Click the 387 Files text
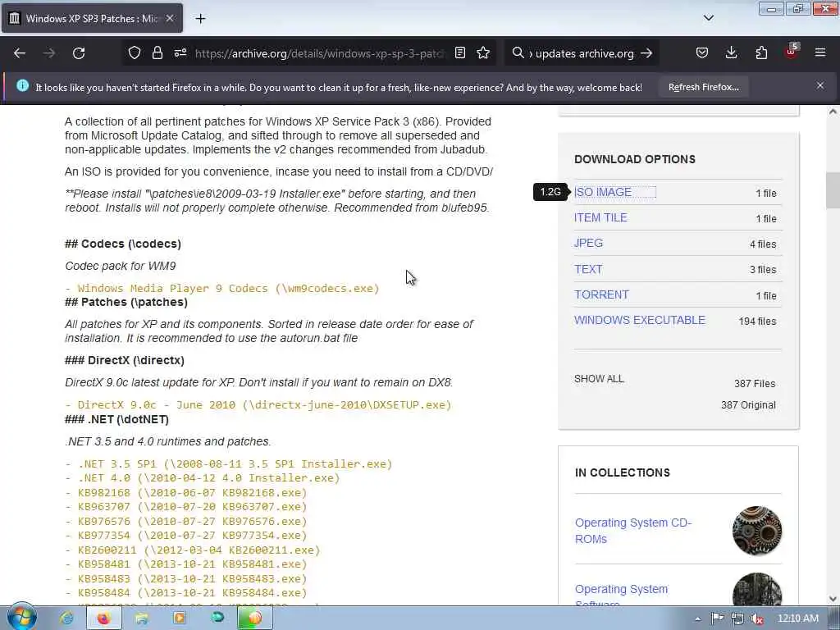The width and height of the screenshot is (840, 630). point(755,383)
